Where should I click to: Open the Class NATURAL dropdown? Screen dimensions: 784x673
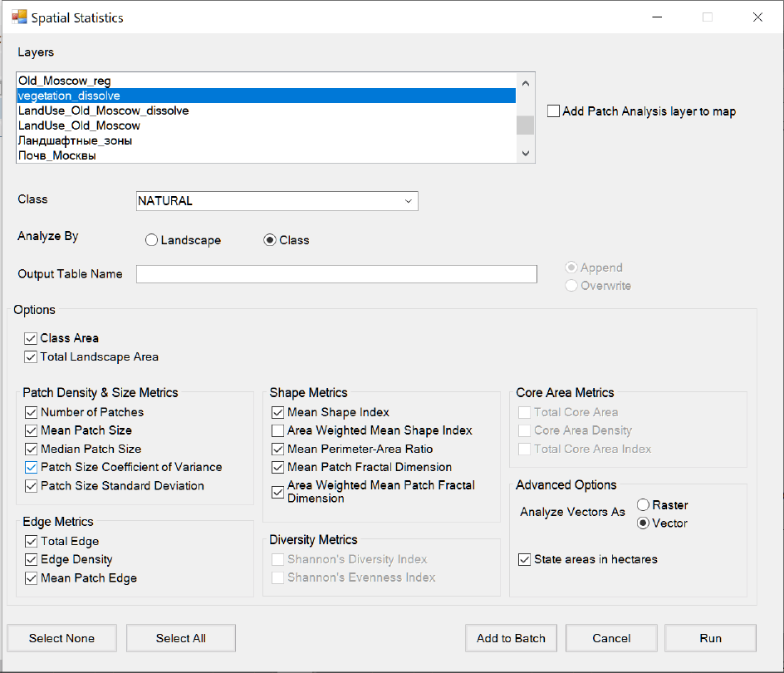[277, 201]
